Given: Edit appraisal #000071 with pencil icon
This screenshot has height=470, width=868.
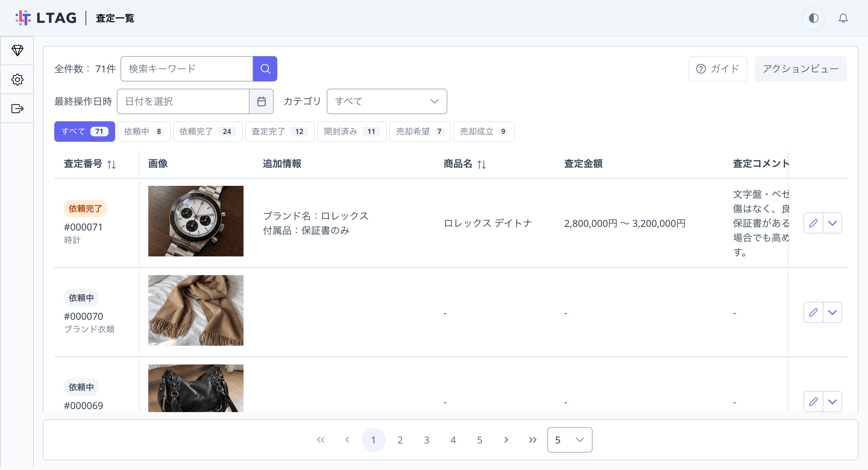Looking at the screenshot, I should [813, 223].
